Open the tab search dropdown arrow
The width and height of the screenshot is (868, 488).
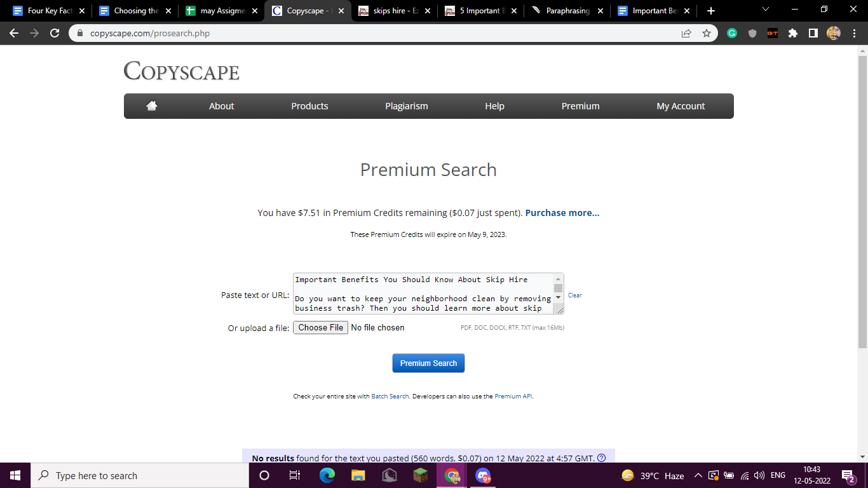tap(765, 10)
